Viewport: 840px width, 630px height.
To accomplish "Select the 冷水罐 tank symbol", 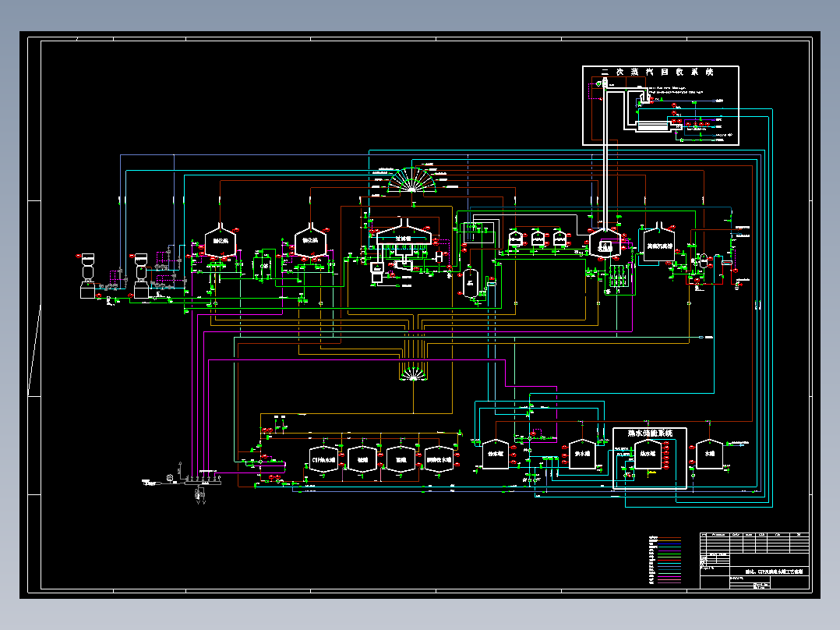I will [496, 454].
